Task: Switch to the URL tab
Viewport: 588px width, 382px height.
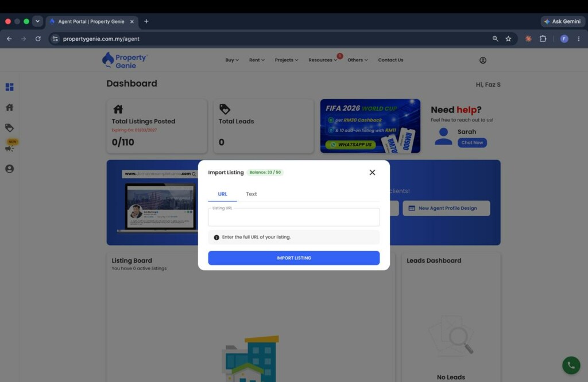Action: point(222,194)
